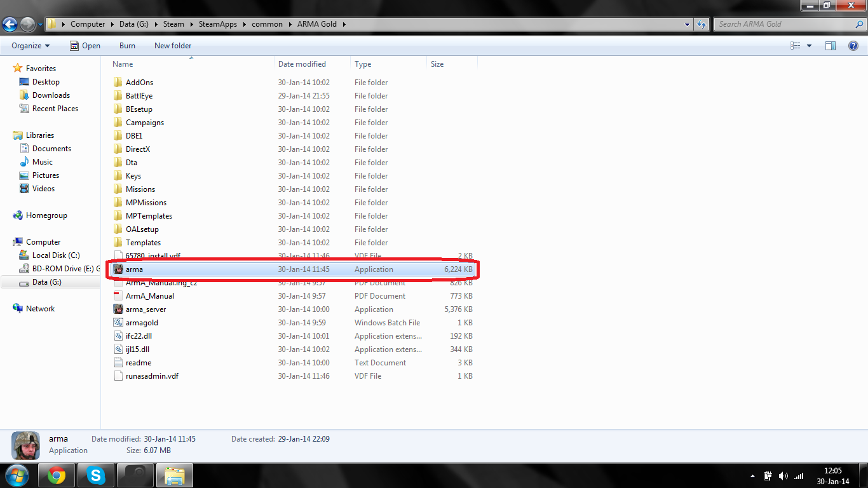Click the Back navigation arrow
The width and height of the screenshot is (868, 488).
(x=10, y=24)
